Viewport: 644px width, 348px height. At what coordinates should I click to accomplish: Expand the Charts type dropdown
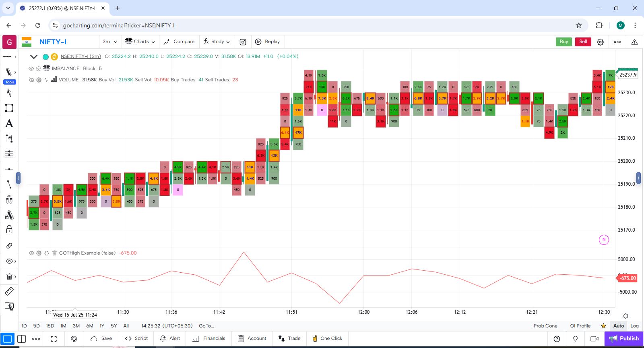click(140, 42)
